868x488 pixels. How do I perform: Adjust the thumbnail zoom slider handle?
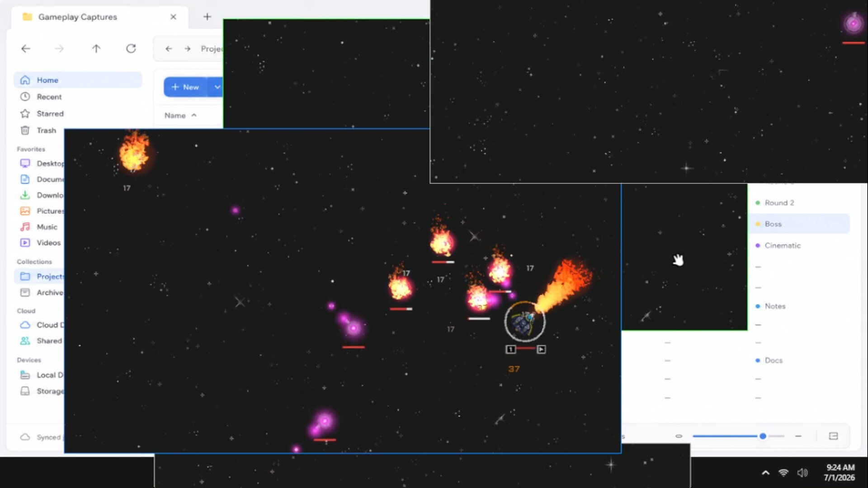pos(763,436)
